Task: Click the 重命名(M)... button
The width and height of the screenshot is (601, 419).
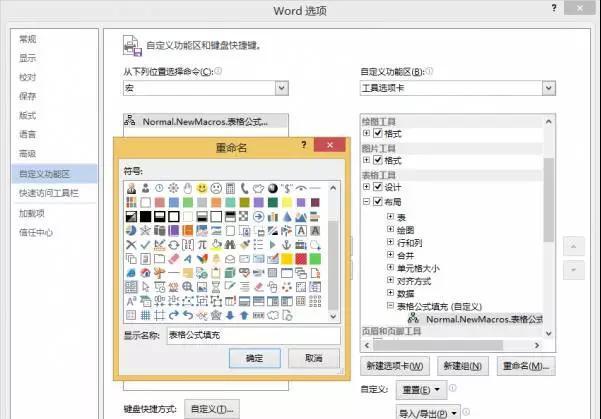Action: pyautogui.click(x=526, y=366)
